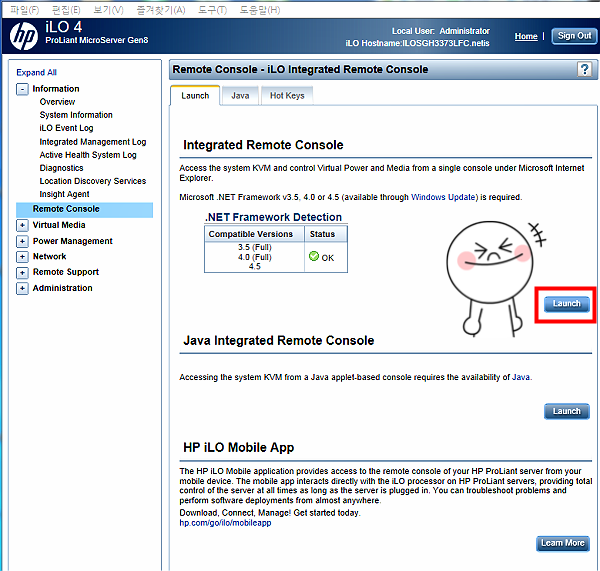The height and width of the screenshot is (571, 600).
Task: Open the help question mark icon
Action: 584,70
